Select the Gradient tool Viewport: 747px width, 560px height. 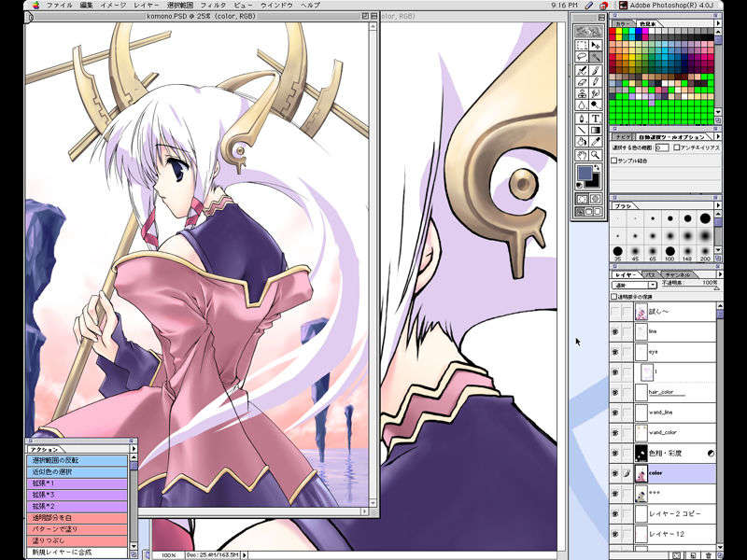(x=596, y=130)
